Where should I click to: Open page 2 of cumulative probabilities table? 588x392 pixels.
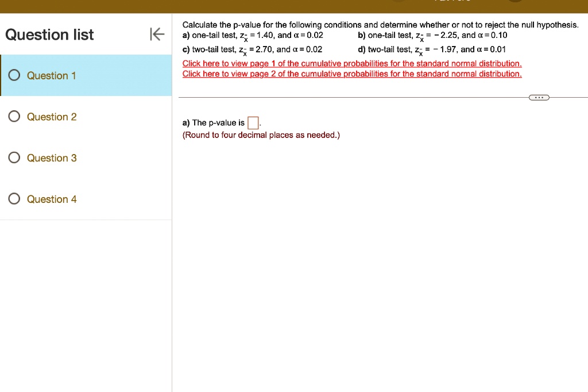(352, 74)
